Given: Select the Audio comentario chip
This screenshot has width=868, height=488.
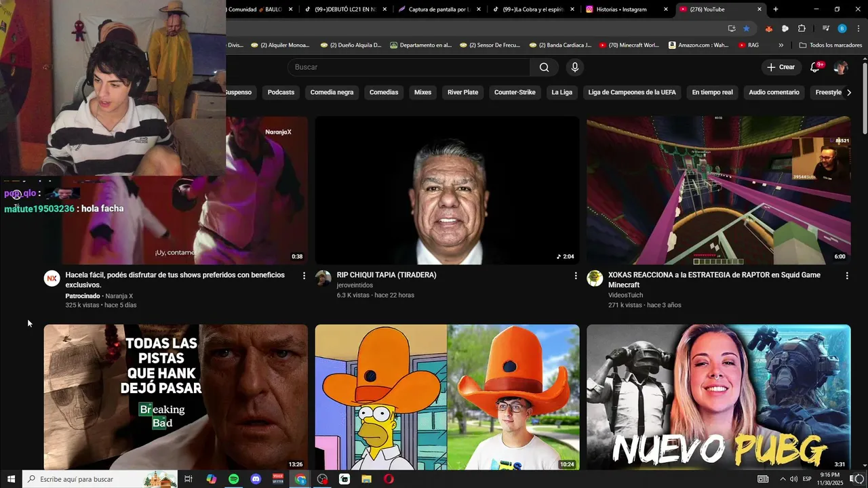Looking at the screenshot, I should click(x=774, y=92).
